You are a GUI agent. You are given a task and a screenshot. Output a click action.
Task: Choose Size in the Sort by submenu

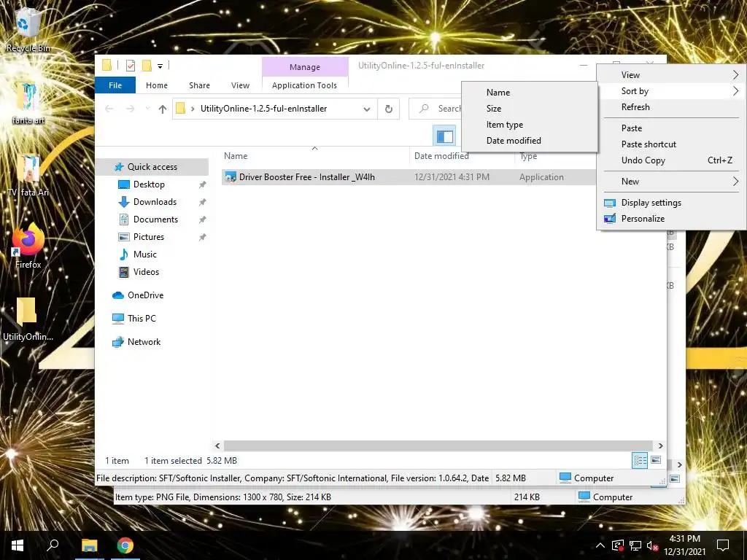pyautogui.click(x=529, y=109)
